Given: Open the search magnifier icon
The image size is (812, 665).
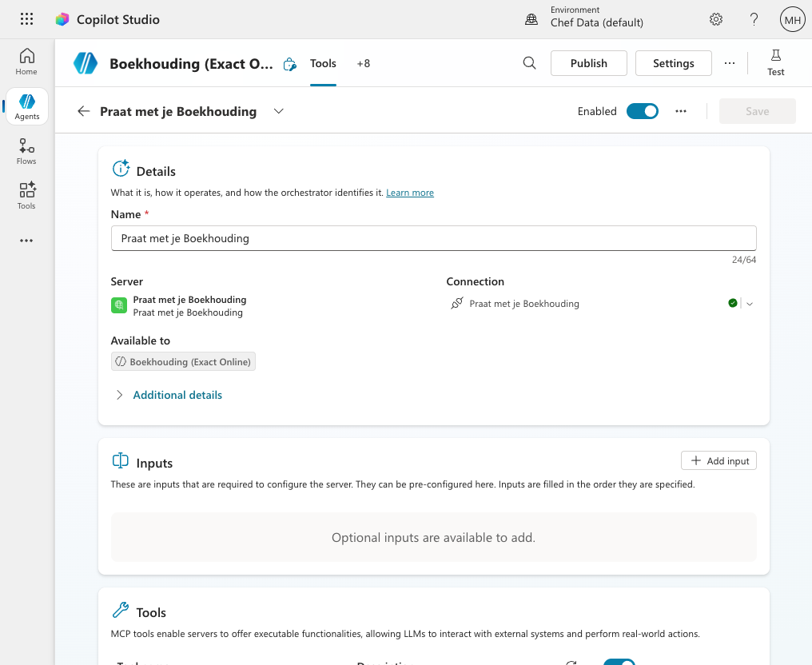Looking at the screenshot, I should pyautogui.click(x=529, y=63).
